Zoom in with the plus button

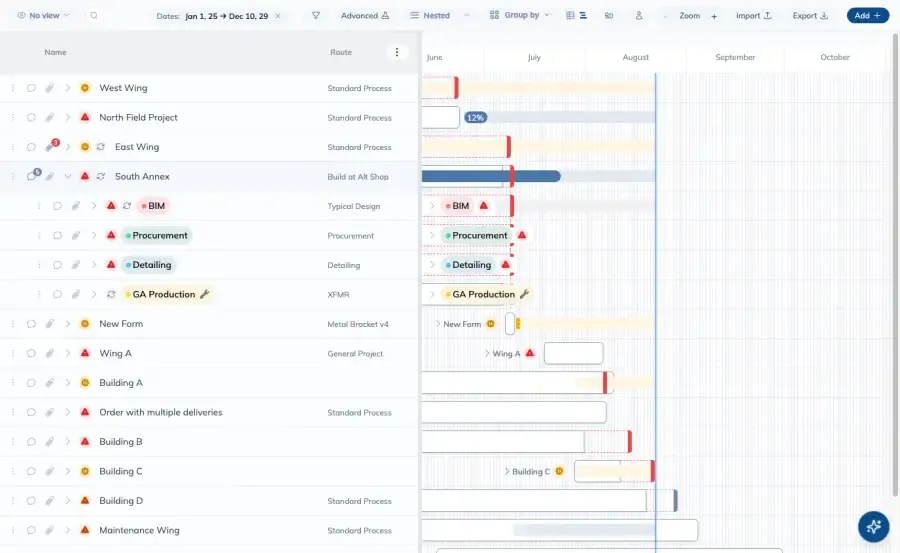(714, 16)
